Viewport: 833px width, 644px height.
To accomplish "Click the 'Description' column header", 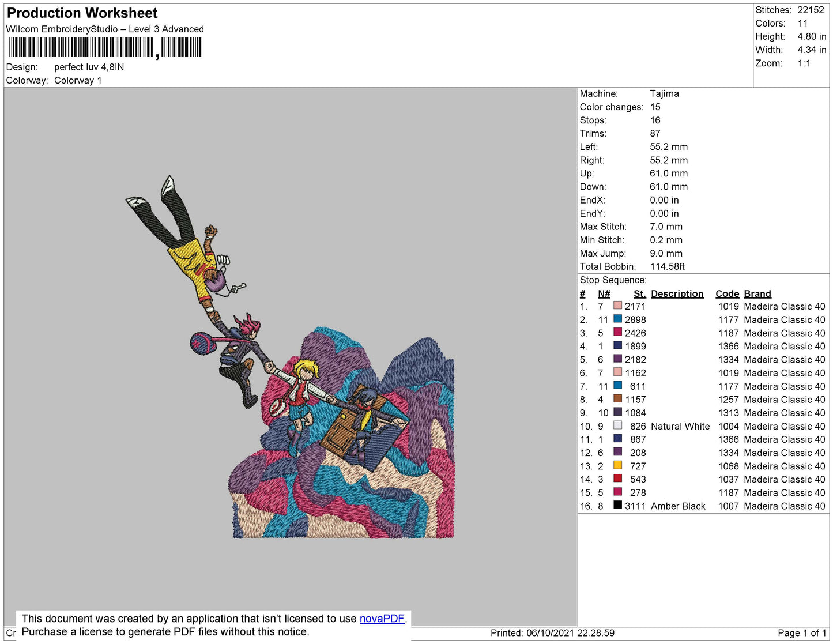I will pyautogui.click(x=677, y=293).
